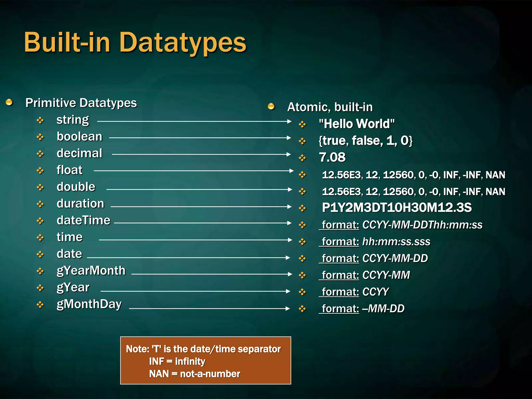This screenshot has width=532, height=399.
Task: Click the double example line starting 12.56E3
Action: [414, 192]
